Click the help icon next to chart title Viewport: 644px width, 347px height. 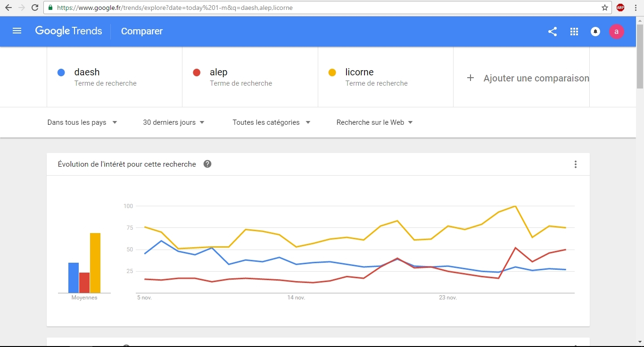(207, 164)
